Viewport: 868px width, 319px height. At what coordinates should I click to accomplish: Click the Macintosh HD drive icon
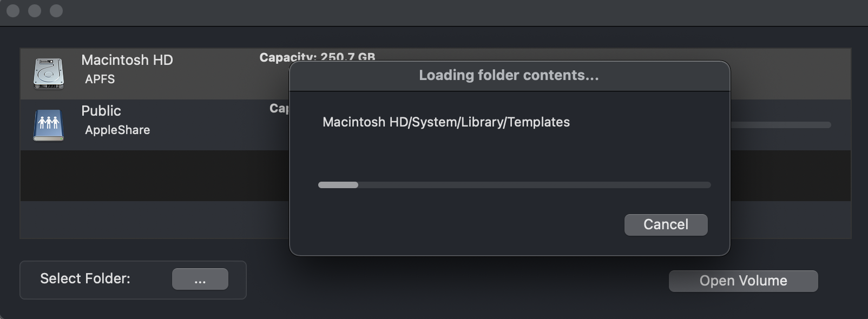(x=49, y=74)
